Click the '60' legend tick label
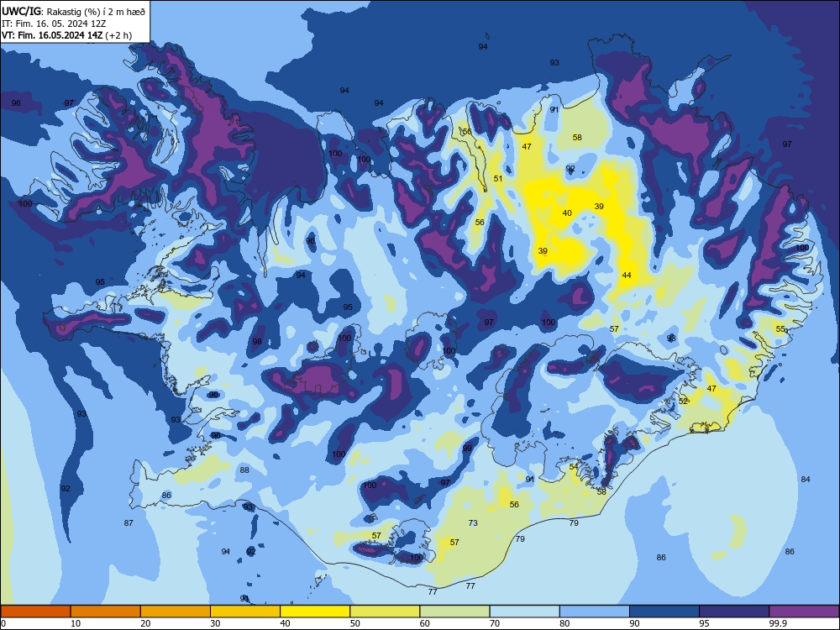The width and height of the screenshot is (840, 630). 425,623
